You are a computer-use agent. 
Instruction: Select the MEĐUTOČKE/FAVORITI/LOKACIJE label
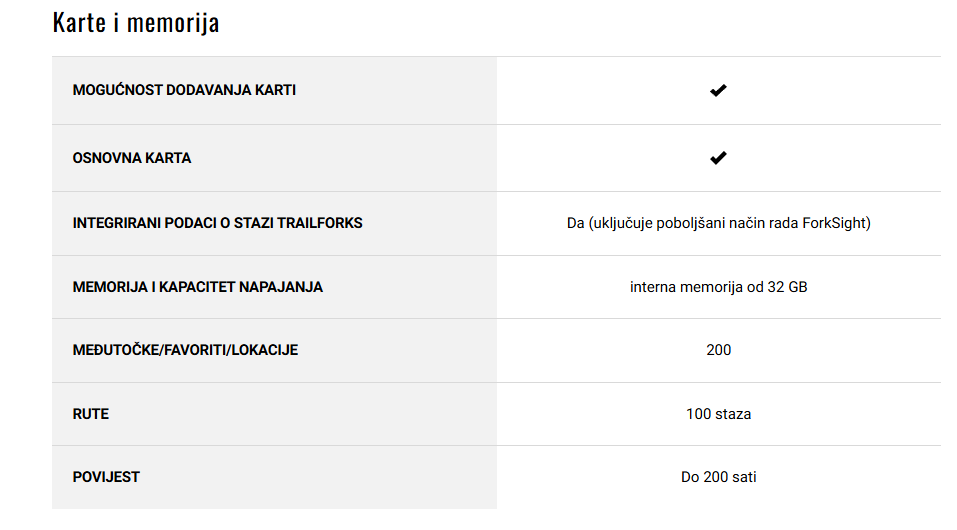[x=186, y=350]
